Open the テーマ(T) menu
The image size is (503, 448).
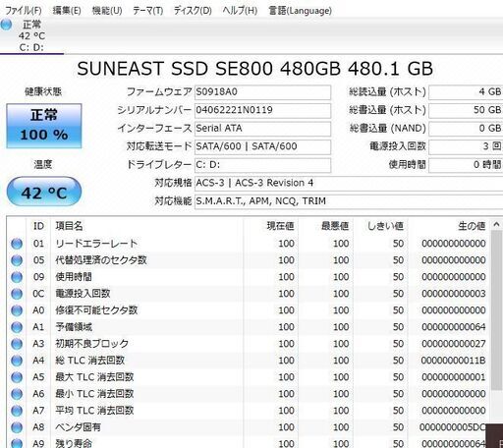(147, 11)
